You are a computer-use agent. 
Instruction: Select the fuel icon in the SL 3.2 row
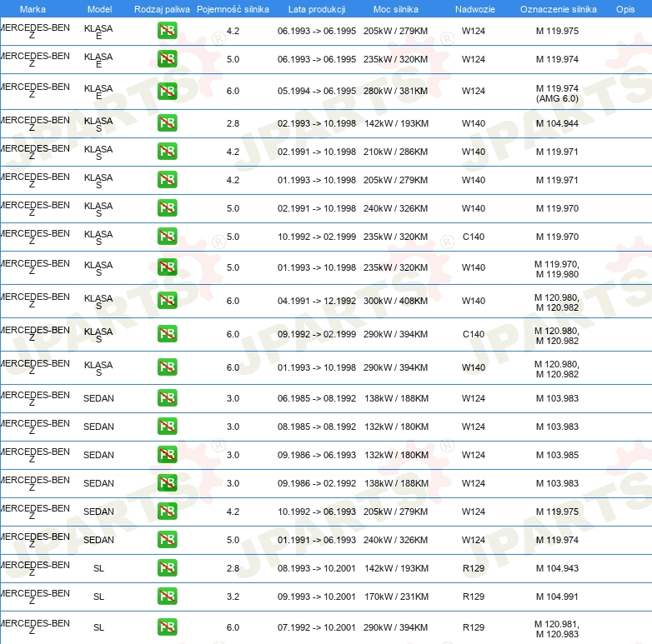pos(167,597)
